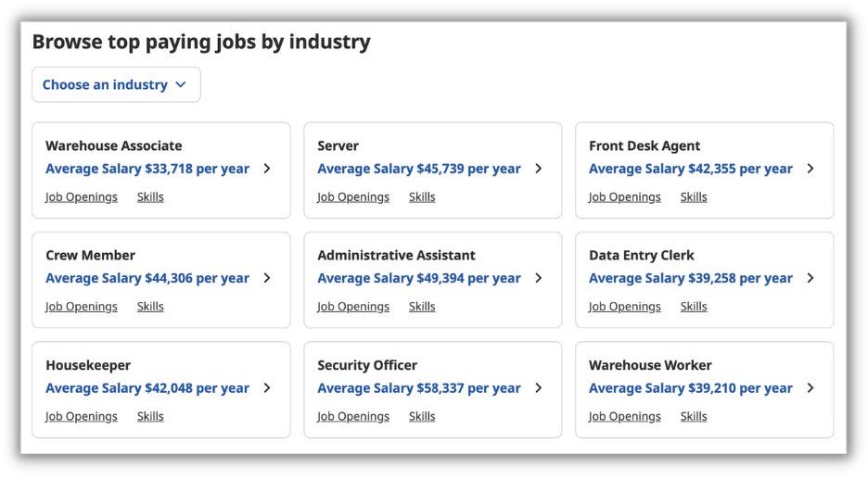View Skills for Crew Member

(150, 307)
